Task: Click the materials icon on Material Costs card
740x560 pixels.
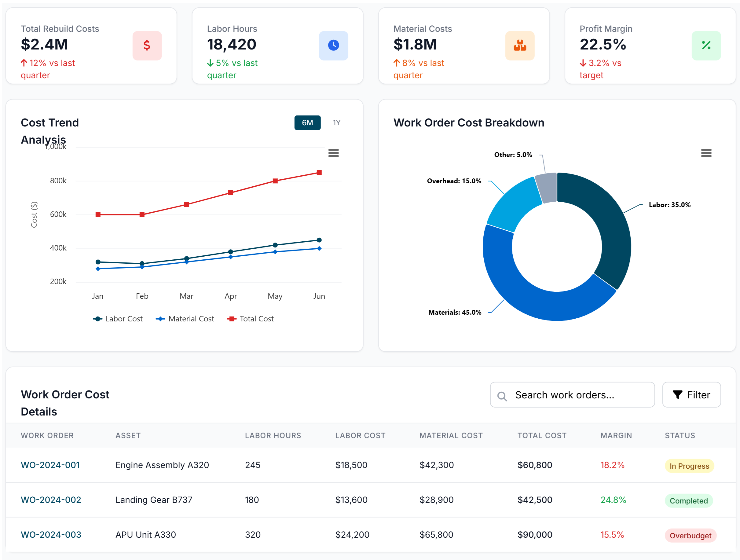Action: pos(519,46)
